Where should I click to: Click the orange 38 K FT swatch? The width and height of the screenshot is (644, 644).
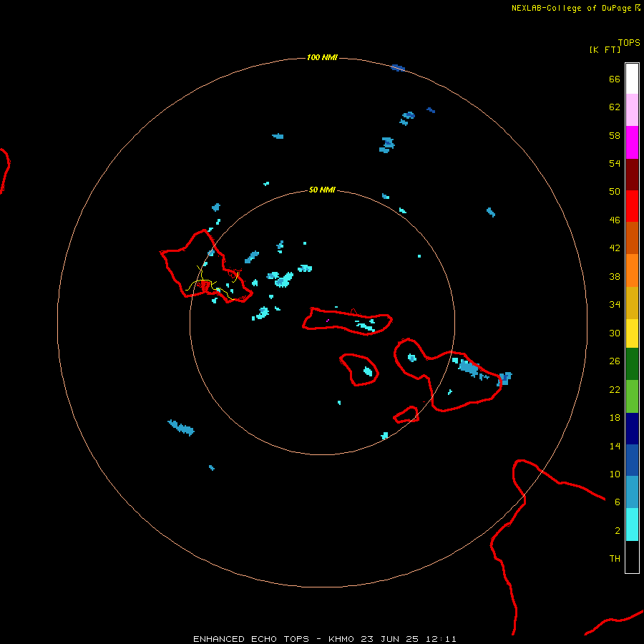pyautogui.click(x=632, y=270)
